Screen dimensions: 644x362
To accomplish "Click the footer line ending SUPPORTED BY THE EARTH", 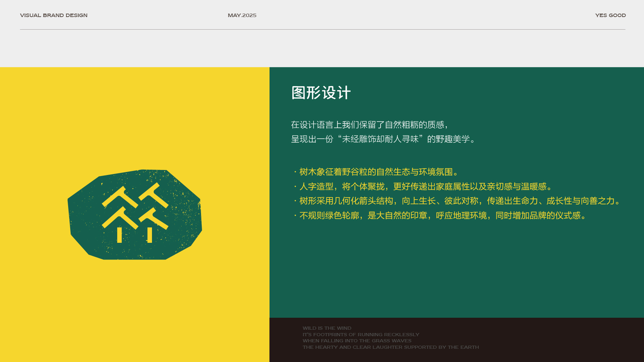I will (390, 347).
